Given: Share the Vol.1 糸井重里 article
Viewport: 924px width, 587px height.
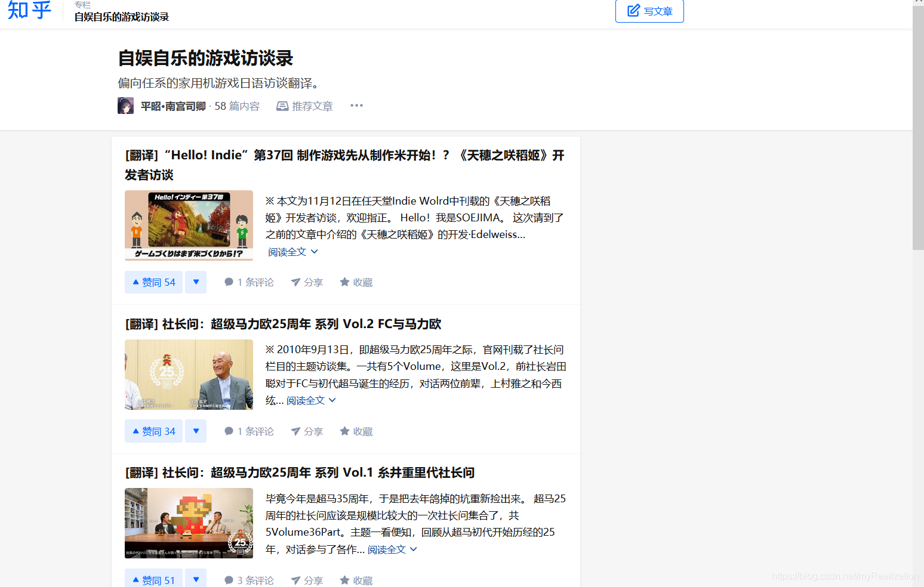Looking at the screenshot, I should coord(307,580).
